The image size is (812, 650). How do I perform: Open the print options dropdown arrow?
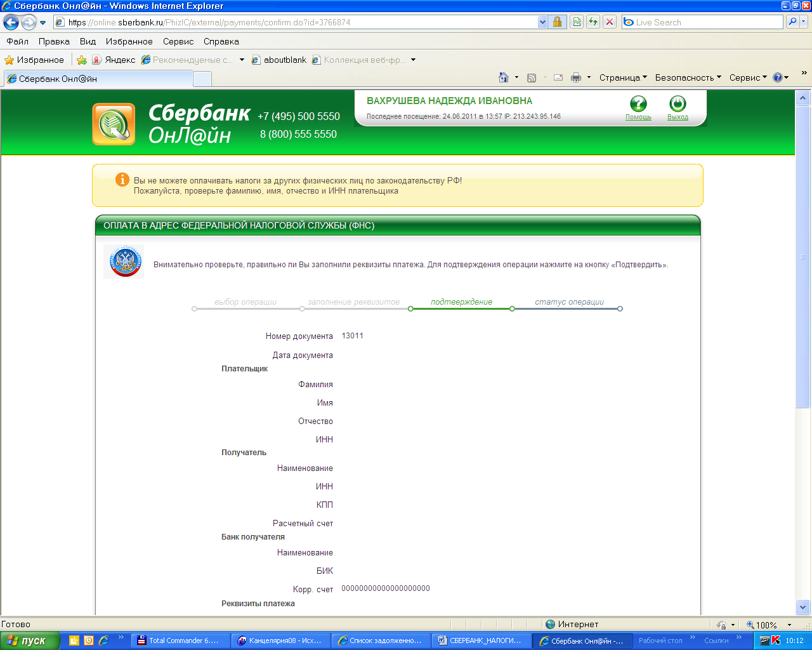point(589,77)
